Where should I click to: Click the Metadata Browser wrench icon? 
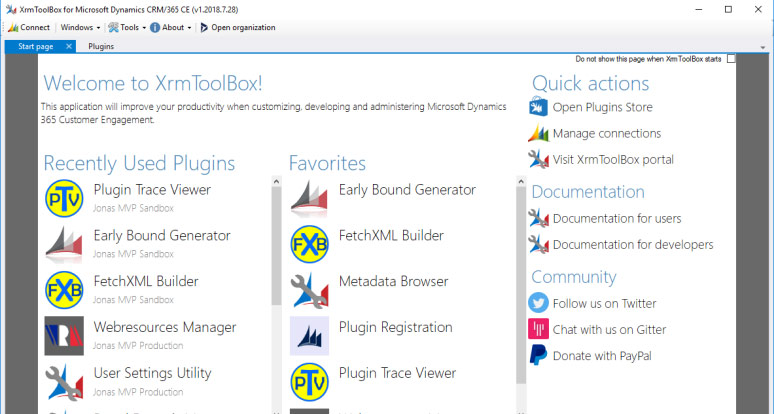[x=309, y=289]
